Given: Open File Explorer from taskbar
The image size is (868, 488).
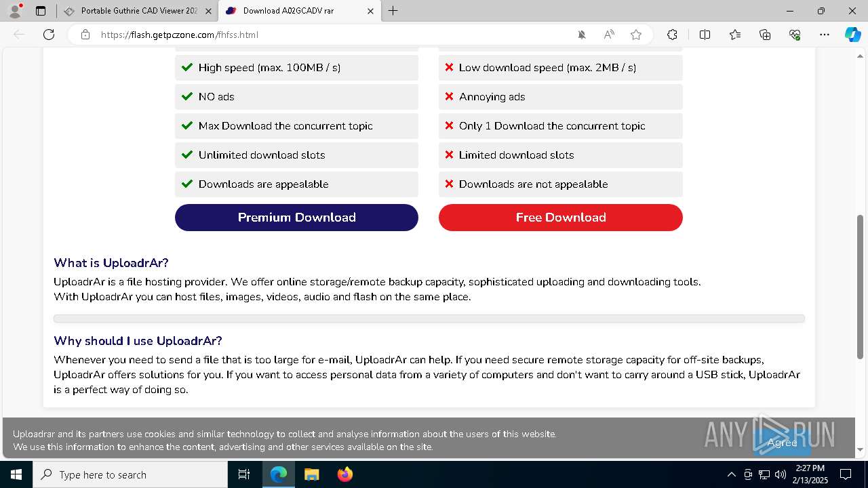Looking at the screenshot, I should 311,474.
